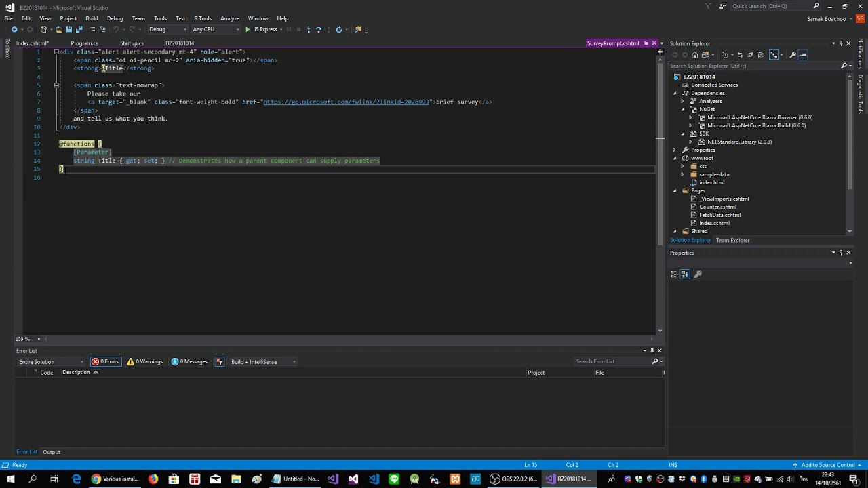Image resolution: width=868 pixels, height=488 pixels.
Task: Click the Navigate Backward arrow in main toolbar
Action: (14, 29)
